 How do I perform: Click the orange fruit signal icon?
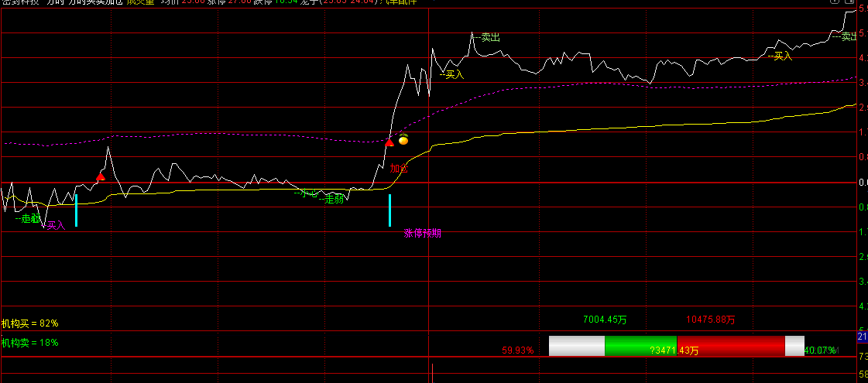[x=404, y=139]
